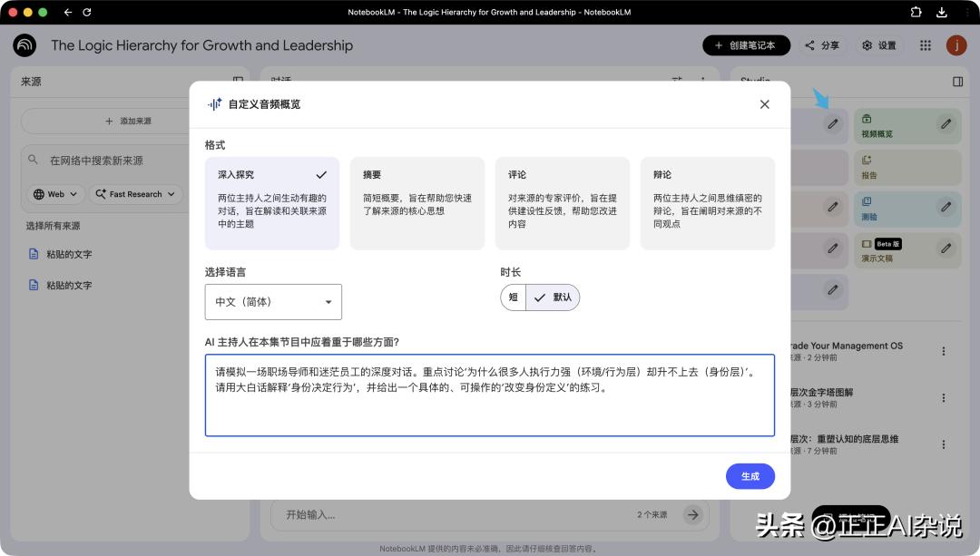Open the user account avatar
This screenshot has width=980, height=556.
point(955,45)
